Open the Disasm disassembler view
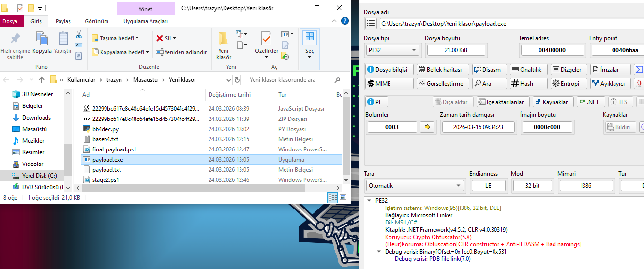The width and height of the screenshot is (644, 269). click(x=489, y=69)
